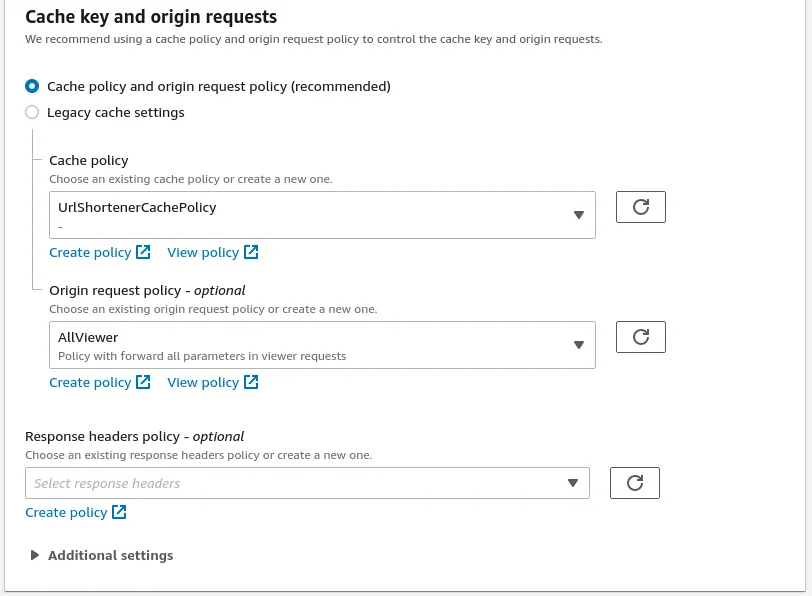
Task: Open Create policy link under Cache policy
Action: tap(90, 252)
